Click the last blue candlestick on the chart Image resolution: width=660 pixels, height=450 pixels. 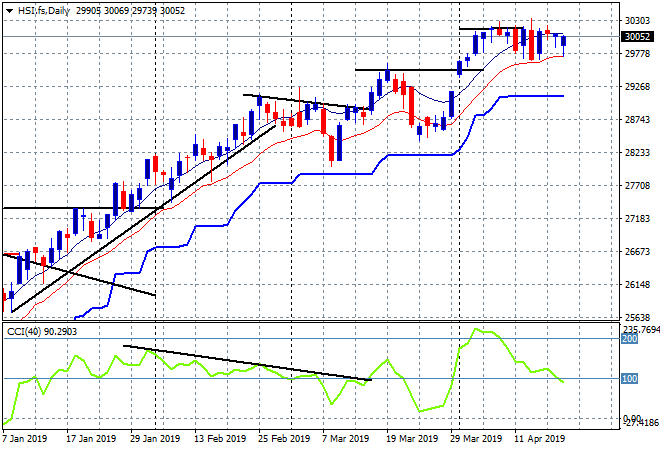[564, 41]
